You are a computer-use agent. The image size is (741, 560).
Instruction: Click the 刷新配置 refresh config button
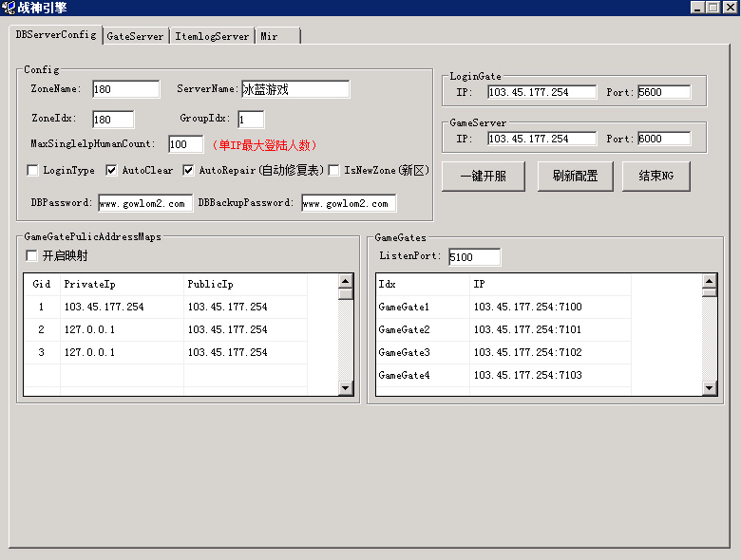pos(575,177)
